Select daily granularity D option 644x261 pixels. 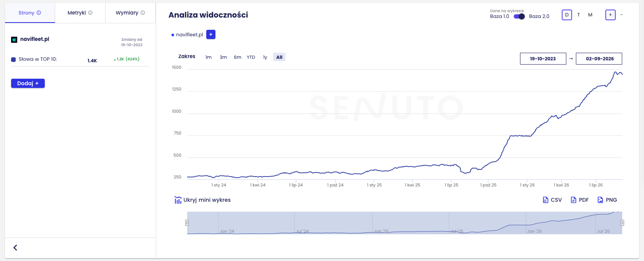pyautogui.click(x=567, y=15)
